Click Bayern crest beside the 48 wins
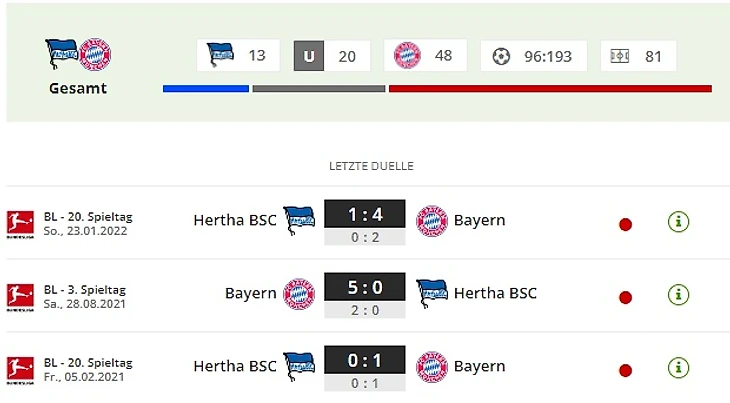 [x=407, y=55]
